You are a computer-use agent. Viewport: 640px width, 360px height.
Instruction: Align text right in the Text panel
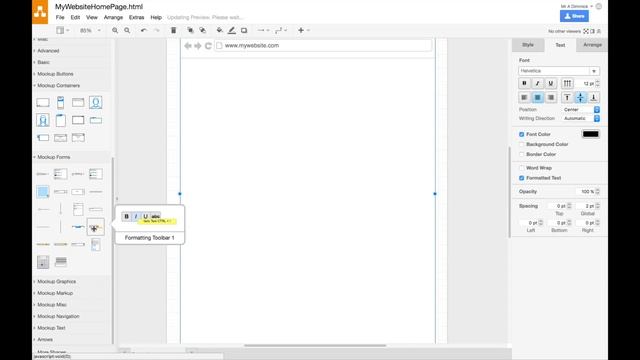coord(551,97)
